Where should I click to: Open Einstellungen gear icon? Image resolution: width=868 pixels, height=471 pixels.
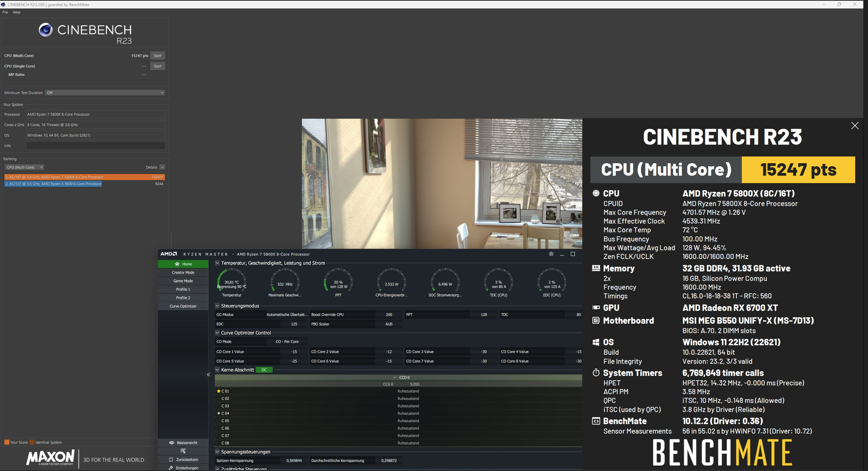click(x=171, y=468)
